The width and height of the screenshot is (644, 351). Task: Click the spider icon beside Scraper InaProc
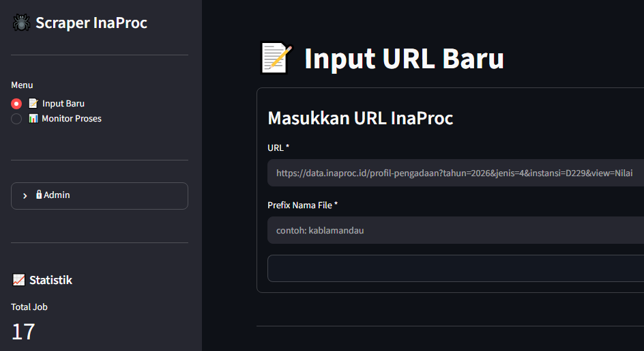(x=21, y=23)
